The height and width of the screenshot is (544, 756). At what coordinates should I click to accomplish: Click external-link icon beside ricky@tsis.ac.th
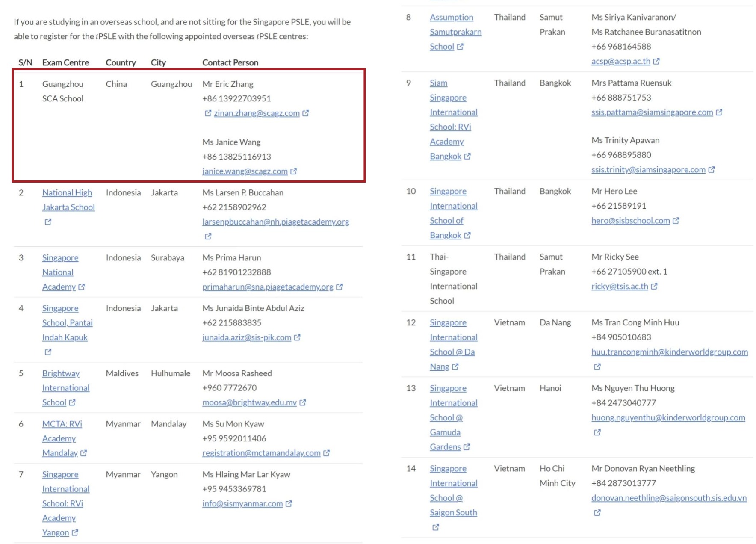point(654,287)
